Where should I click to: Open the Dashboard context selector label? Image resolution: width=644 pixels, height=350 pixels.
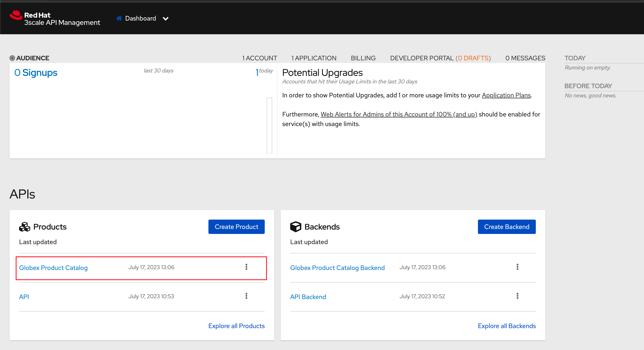tap(140, 18)
